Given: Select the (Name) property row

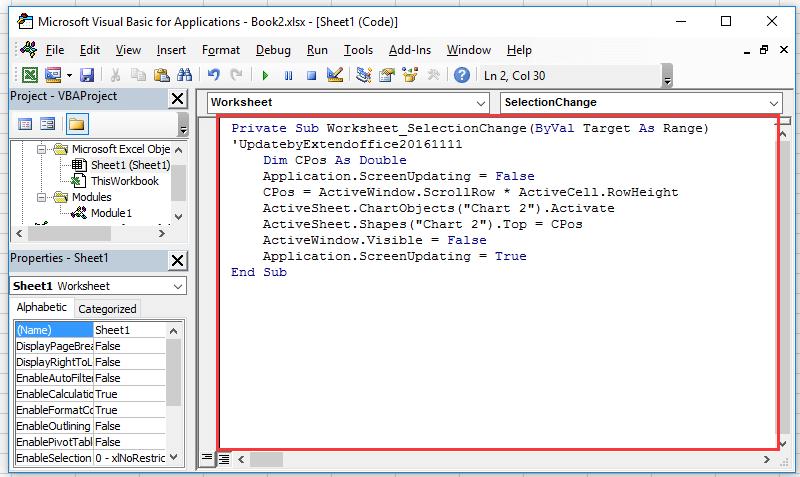Looking at the screenshot, I should coord(90,330).
